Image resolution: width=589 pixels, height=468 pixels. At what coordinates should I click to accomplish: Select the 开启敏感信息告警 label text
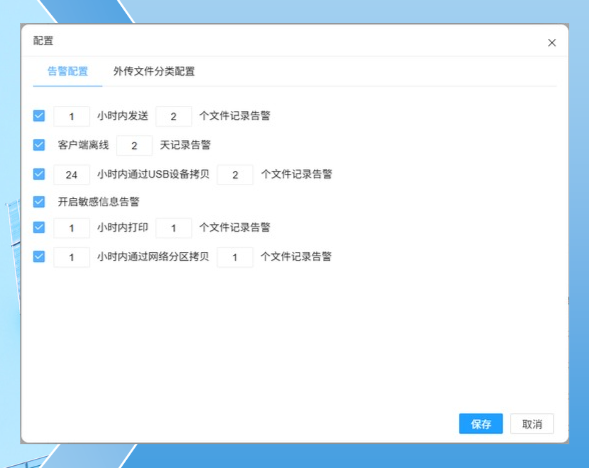(x=98, y=202)
